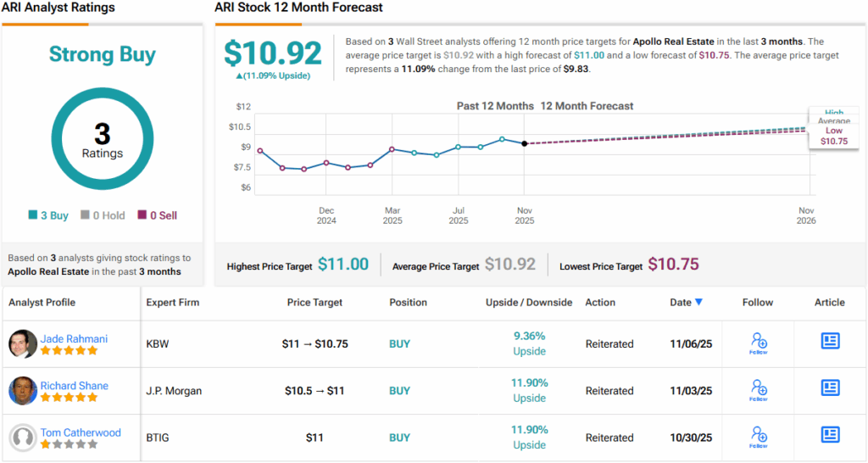This screenshot has width=868, height=463.
Task: Click the Nov 2025 black chart data point
Action: pyautogui.click(x=525, y=143)
